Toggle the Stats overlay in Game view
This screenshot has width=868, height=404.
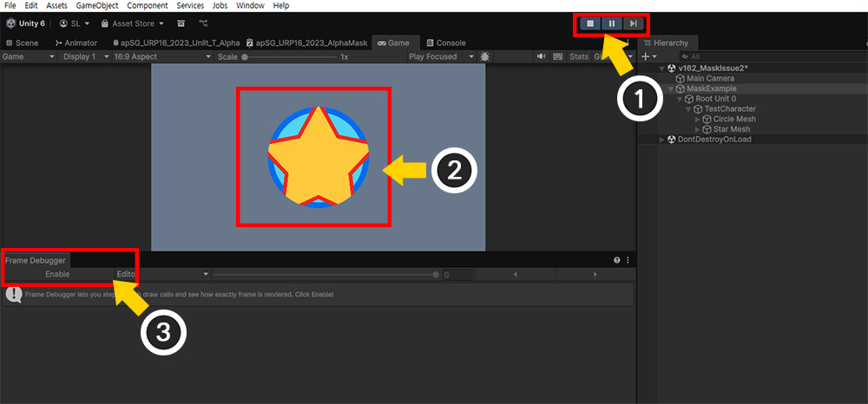[579, 56]
